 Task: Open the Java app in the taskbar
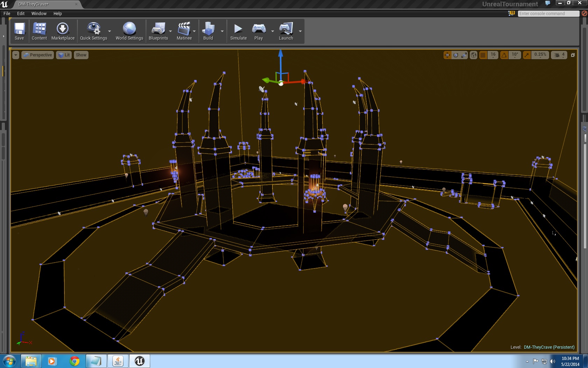point(118,361)
